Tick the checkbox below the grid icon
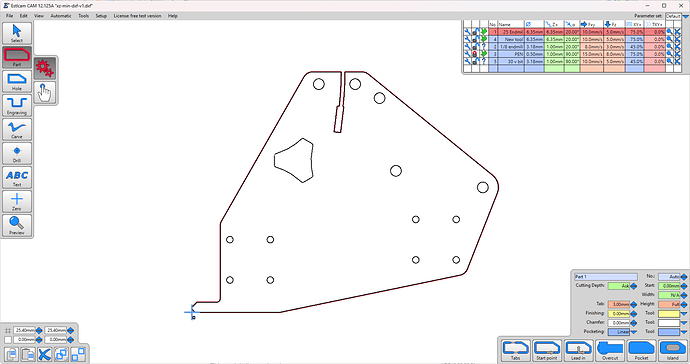 8,340
